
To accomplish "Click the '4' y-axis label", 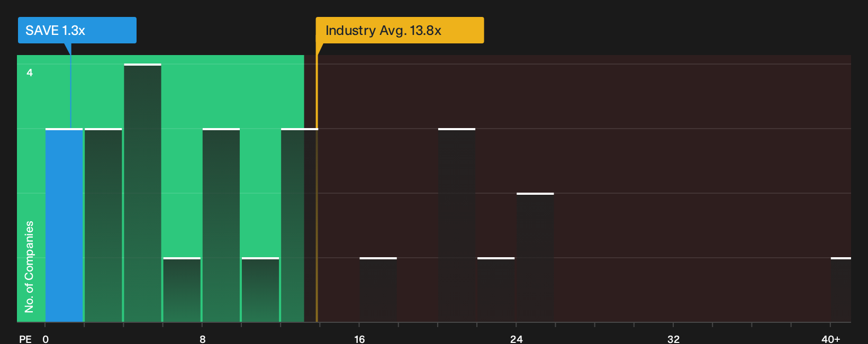I will click(x=30, y=73).
